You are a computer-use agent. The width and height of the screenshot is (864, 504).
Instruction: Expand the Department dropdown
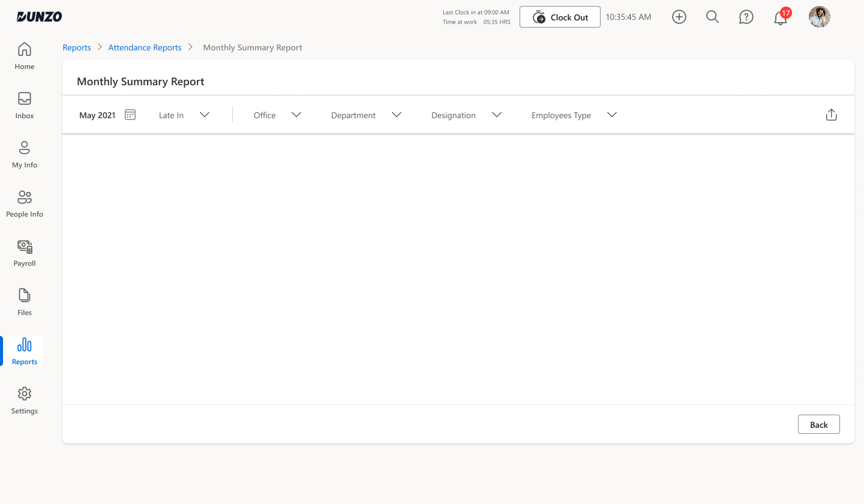[x=396, y=115]
